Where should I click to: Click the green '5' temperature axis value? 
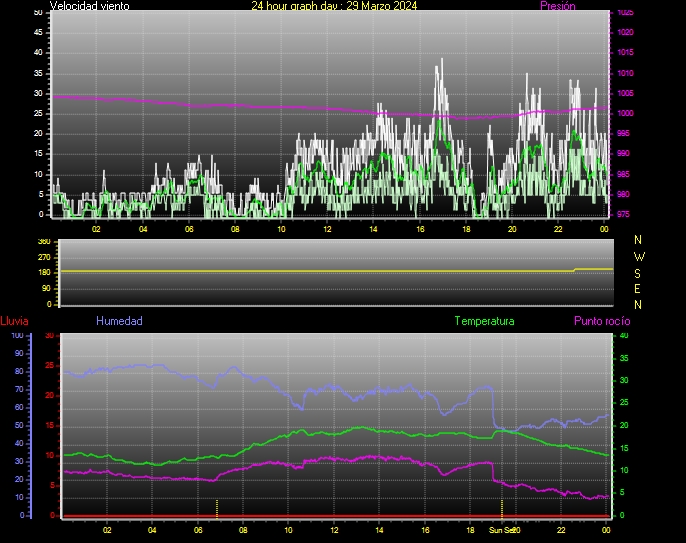[622, 493]
